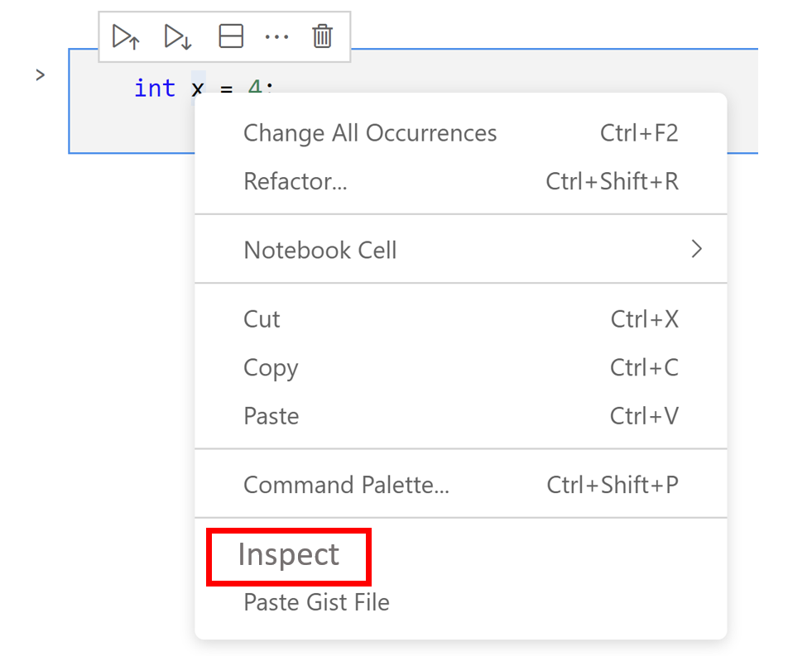The height and width of the screenshot is (656, 812).
Task: Select Change All Occurrences from the menu
Action: click(370, 132)
